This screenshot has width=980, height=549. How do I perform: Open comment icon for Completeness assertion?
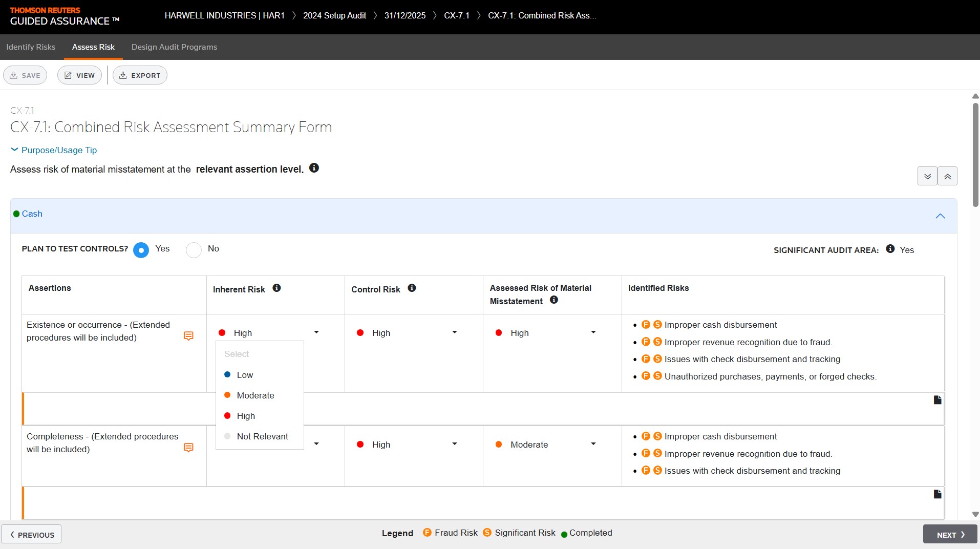tap(188, 448)
